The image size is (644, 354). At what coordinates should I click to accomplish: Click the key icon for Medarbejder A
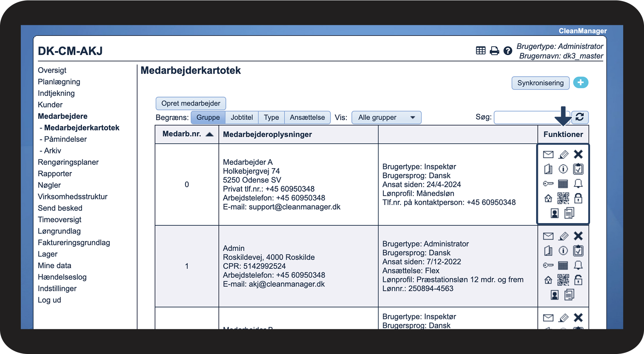click(x=548, y=184)
